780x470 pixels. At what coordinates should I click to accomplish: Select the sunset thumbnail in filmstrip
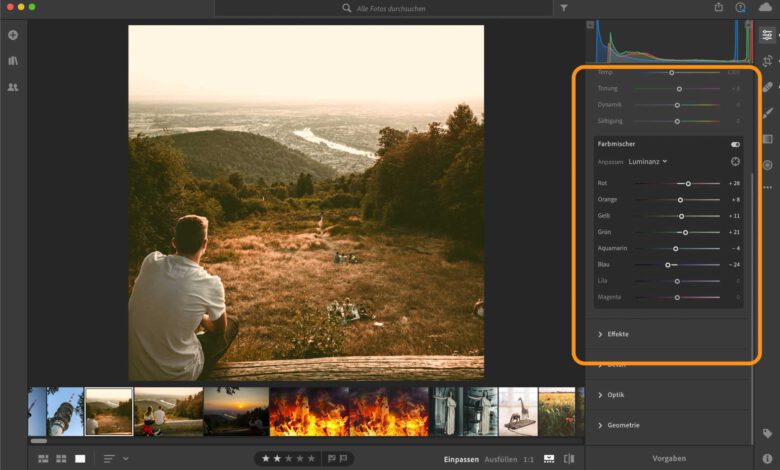pyautogui.click(x=236, y=411)
